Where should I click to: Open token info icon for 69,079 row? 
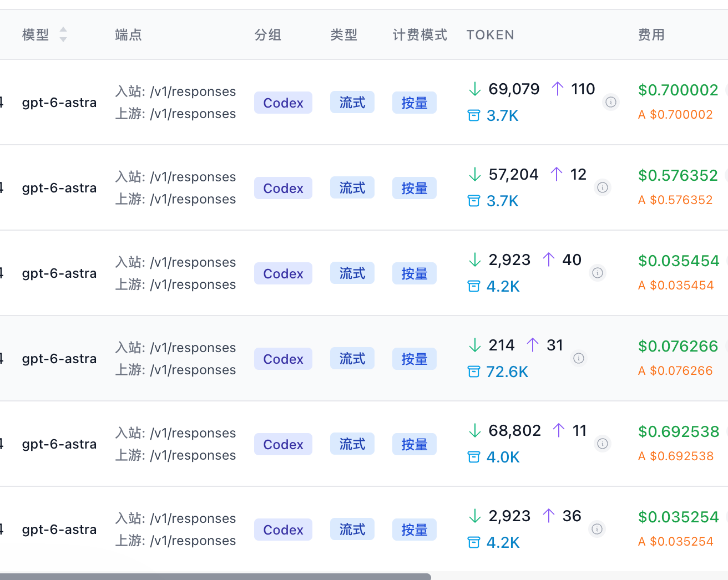611,102
